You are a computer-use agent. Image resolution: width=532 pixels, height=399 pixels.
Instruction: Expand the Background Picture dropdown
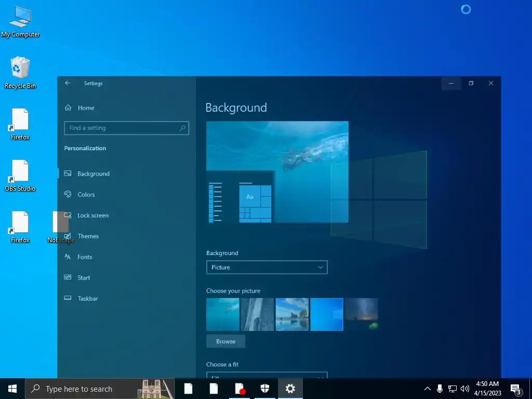(267, 268)
